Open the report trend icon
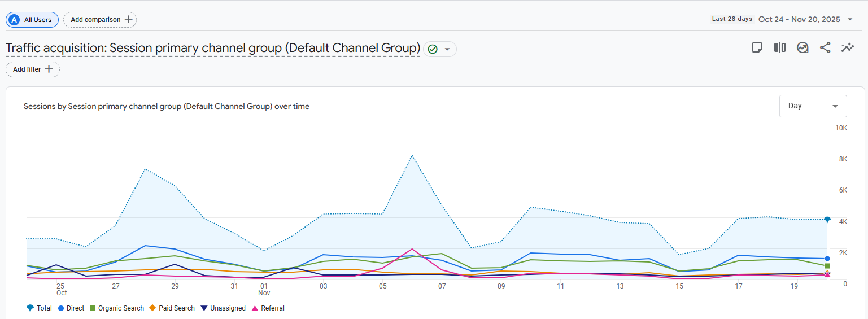This screenshot has height=319, width=868. point(802,48)
